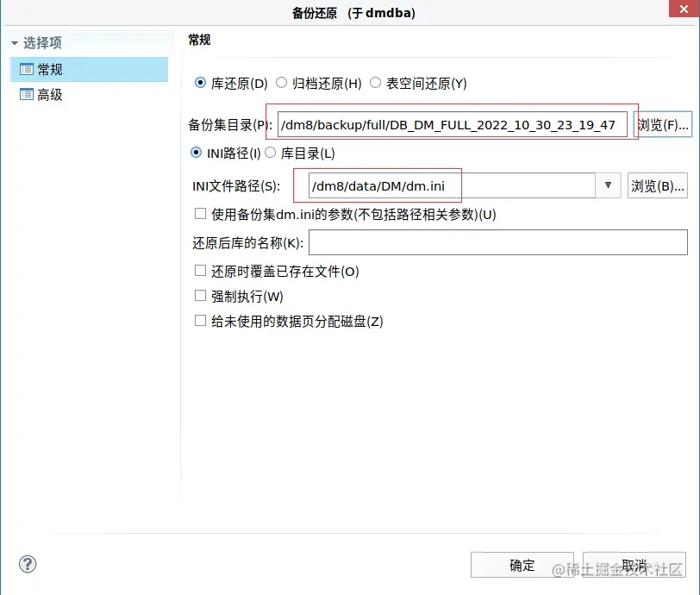700x595 pixels.
Task: Open the INI file path dropdown
Action: (607, 185)
